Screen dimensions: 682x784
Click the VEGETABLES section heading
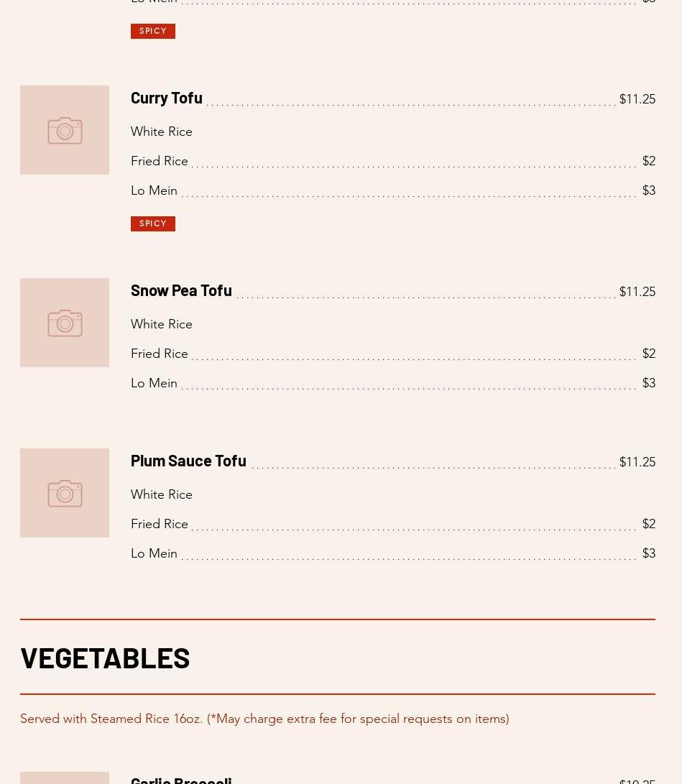click(105, 658)
